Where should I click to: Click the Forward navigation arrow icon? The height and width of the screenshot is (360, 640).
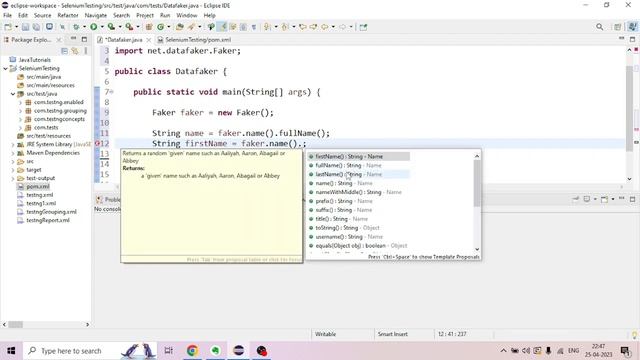tap(342, 27)
